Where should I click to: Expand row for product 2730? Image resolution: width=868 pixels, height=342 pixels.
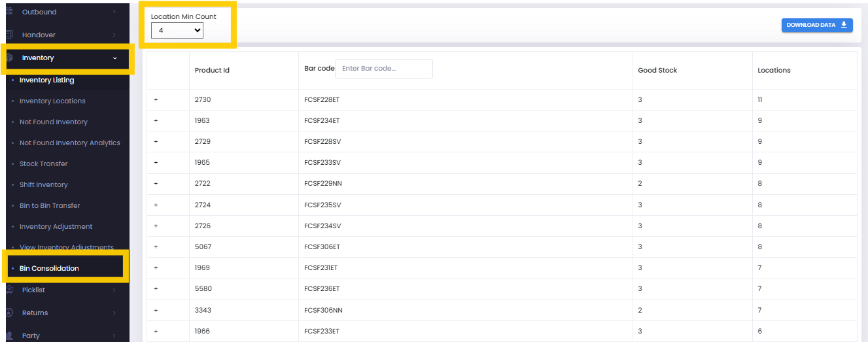pyautogui.click(x=156, y=99)
